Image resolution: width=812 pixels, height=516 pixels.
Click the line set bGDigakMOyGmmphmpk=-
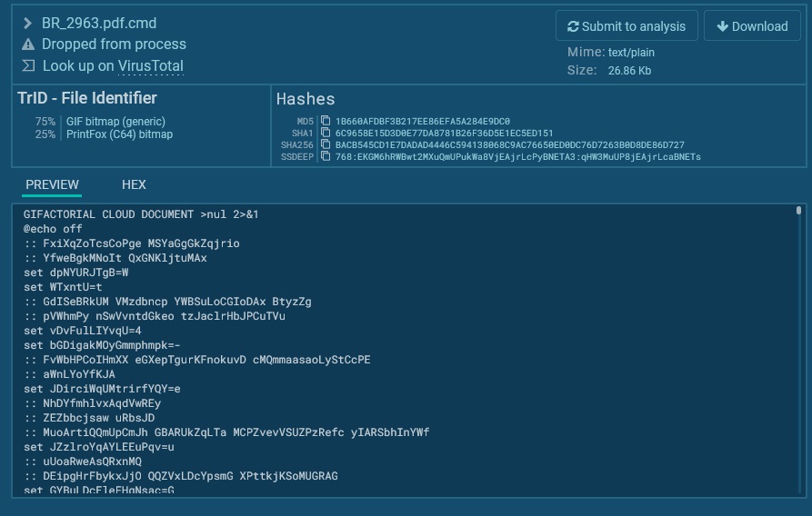coord(102,344)
